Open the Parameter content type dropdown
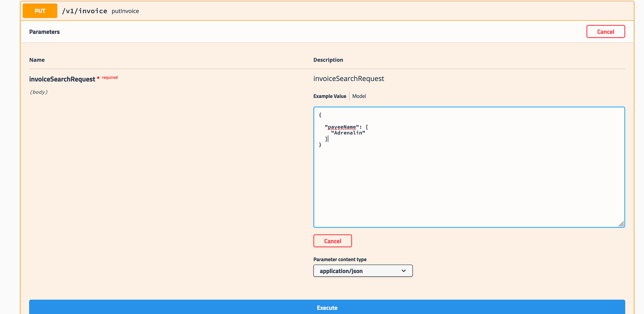Image resolution: width=644 pixels, height=314 pixels. (x=403, y=271)
